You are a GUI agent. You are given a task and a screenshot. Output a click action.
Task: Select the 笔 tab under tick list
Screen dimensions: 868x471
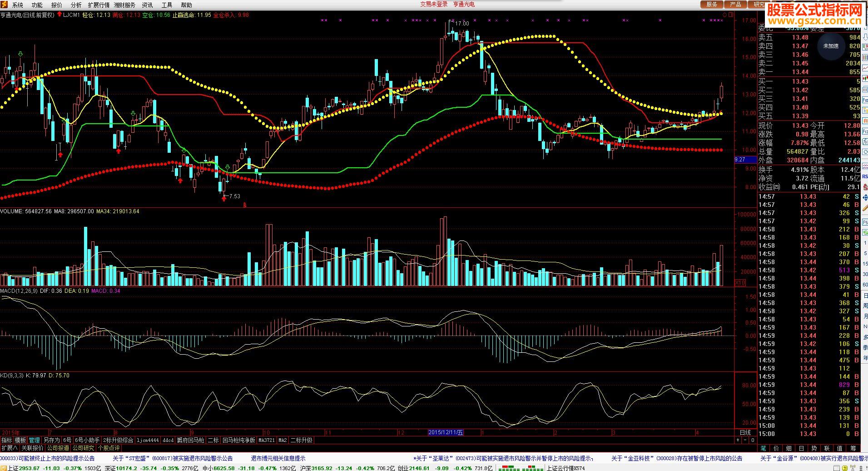(x=764, y=448)
